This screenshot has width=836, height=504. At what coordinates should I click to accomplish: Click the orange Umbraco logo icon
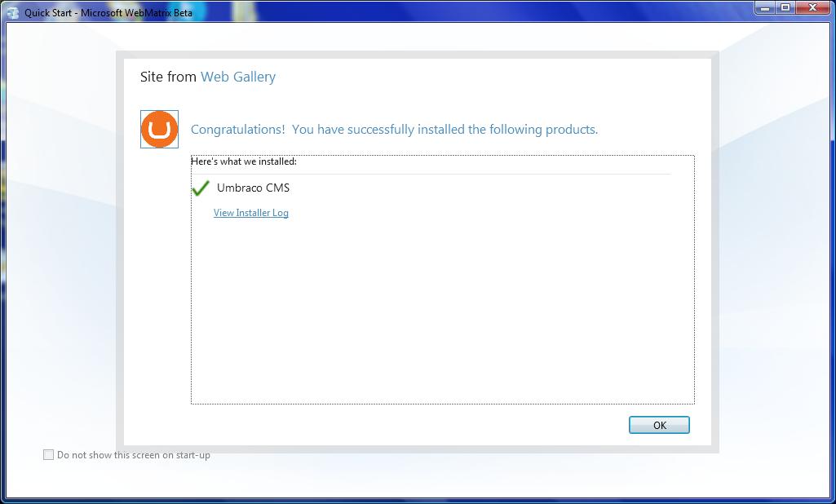click(x=159, y=129)
